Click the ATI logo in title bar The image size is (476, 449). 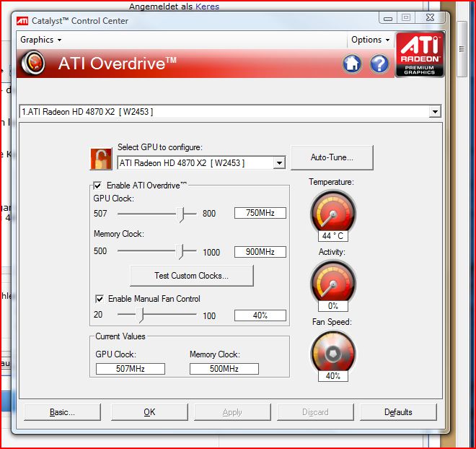click(x=22, y=21)
